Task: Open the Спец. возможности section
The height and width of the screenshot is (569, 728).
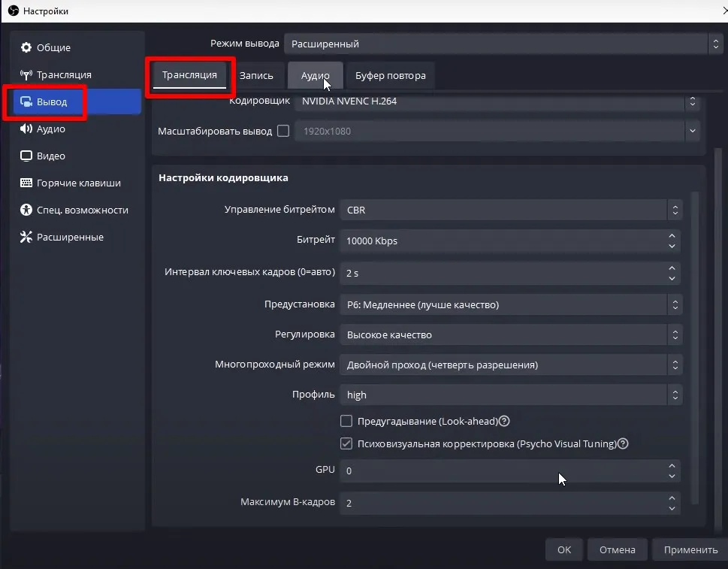Action: [77, 210]
